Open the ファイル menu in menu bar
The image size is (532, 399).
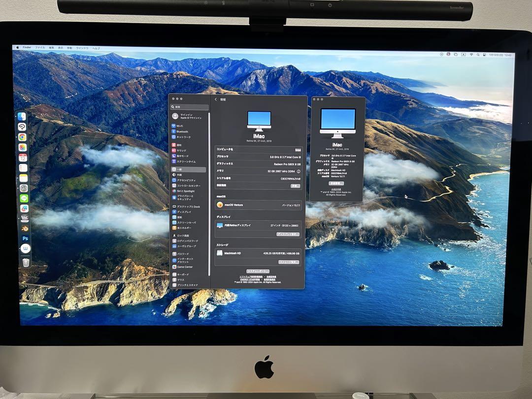(40, 48)
